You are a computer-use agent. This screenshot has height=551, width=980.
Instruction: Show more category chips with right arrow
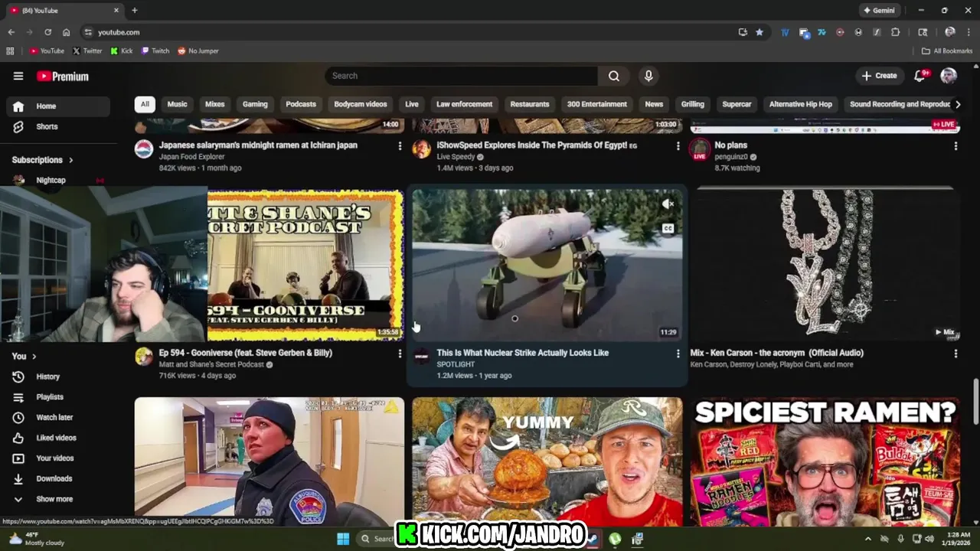[x=957, y=104]
